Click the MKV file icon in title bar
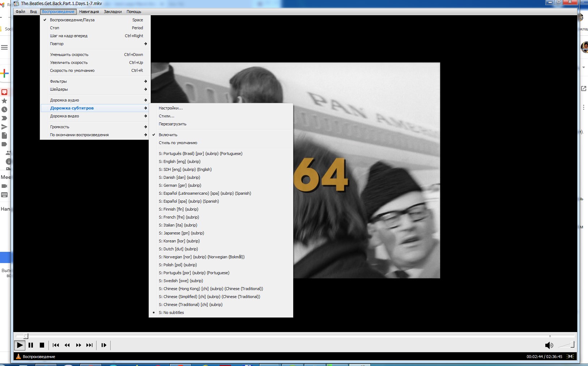Image resolution: width=588 pixels, height=366 pixels. coord(16,3)
